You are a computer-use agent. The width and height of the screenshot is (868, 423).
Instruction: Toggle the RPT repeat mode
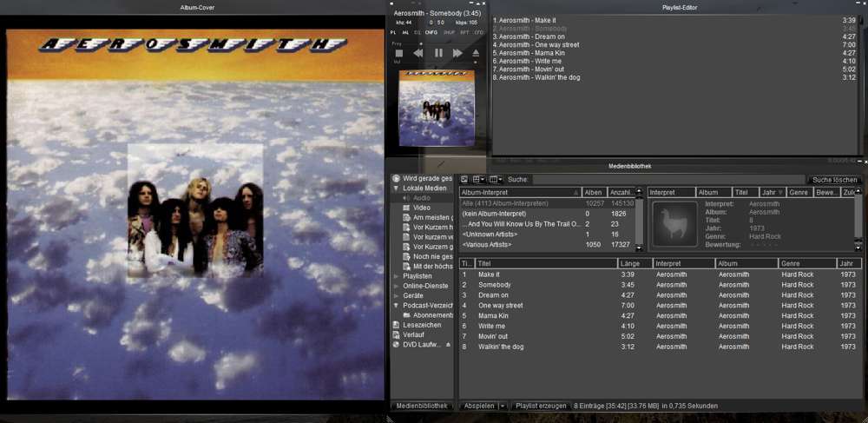(x=464, y=32)
